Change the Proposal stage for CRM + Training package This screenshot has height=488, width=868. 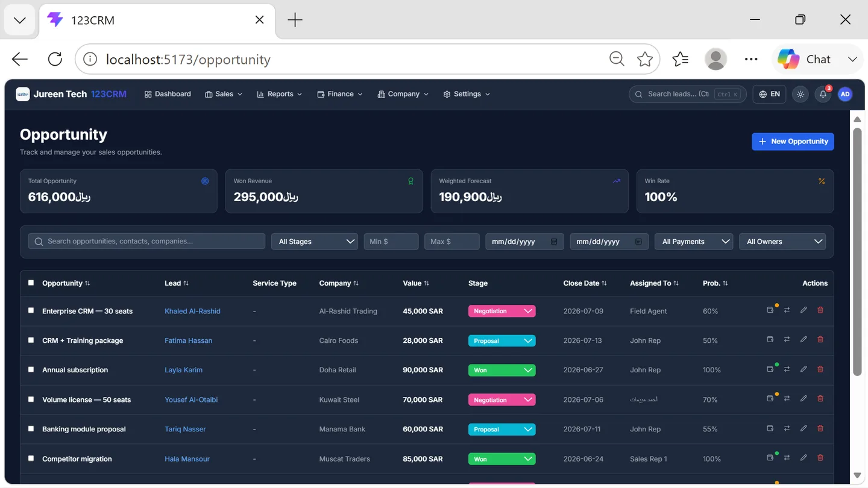click(502, 340)
